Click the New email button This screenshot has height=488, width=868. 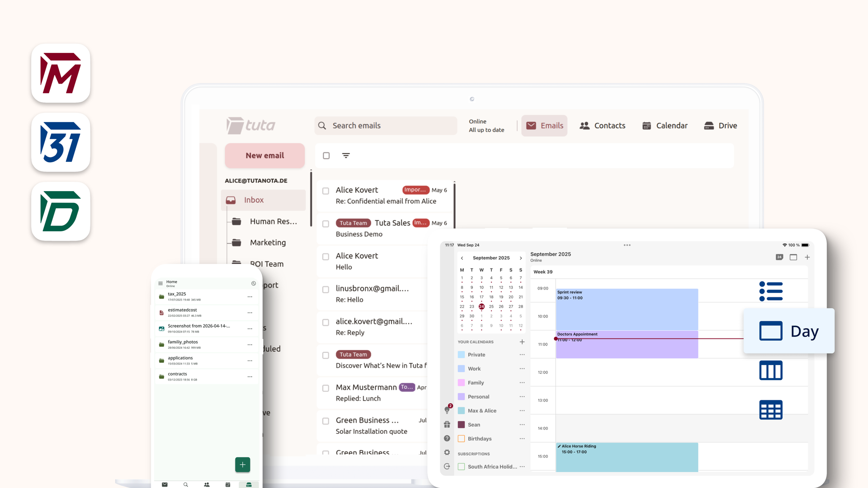click(265, 155)
